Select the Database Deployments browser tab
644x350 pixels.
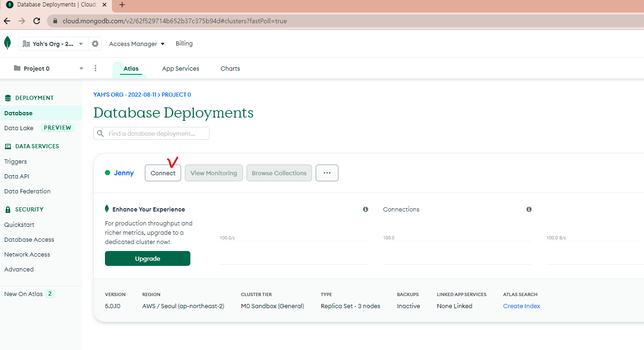(x=57, y=5)
